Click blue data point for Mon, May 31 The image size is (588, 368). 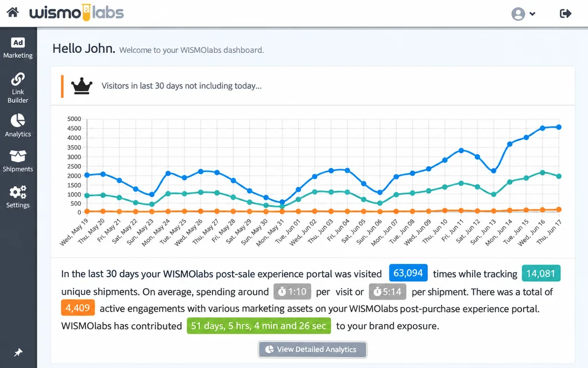[283, 202]
